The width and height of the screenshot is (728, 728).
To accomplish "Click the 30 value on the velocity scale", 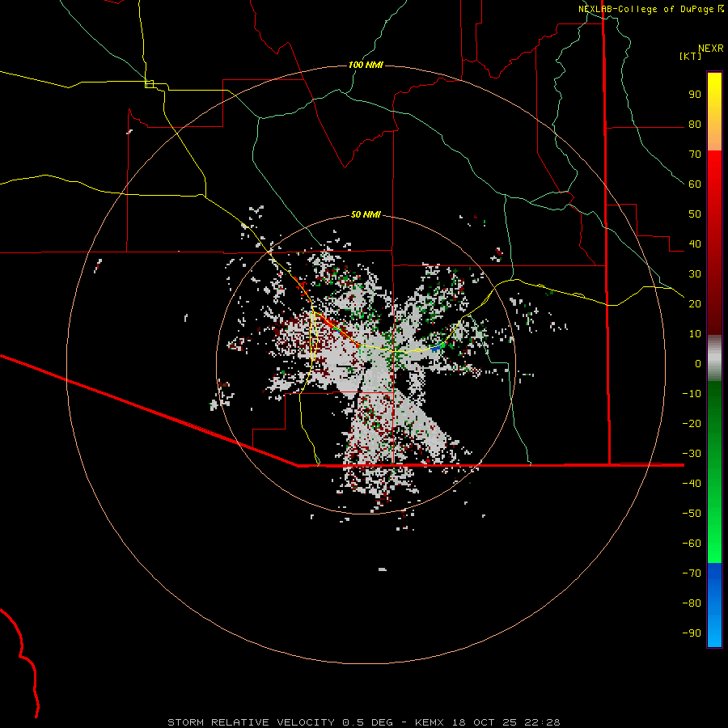I will (695, 274).
